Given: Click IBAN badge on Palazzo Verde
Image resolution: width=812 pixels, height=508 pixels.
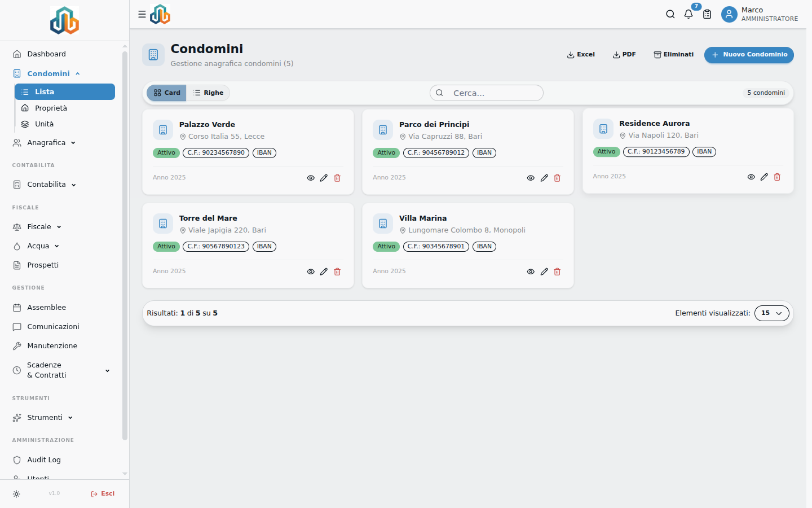Looking at the screenshot, I should click(x=264, y=153).
